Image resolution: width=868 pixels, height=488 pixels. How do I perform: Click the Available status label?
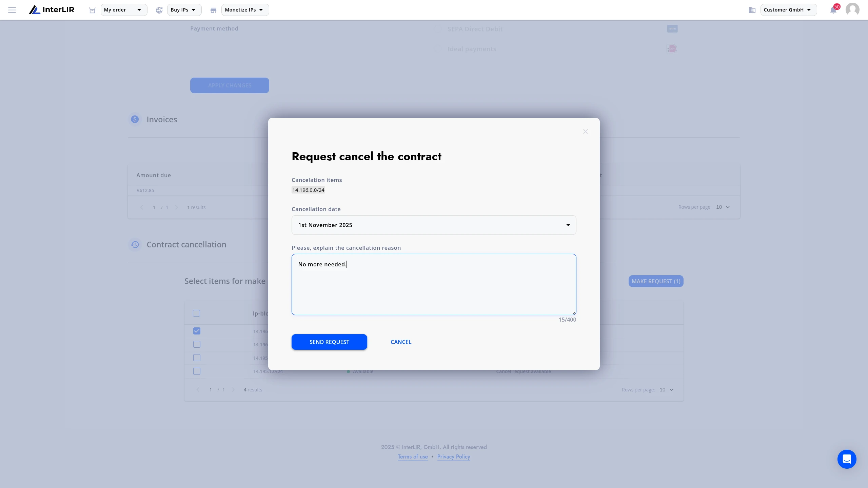tap(363, 371)
